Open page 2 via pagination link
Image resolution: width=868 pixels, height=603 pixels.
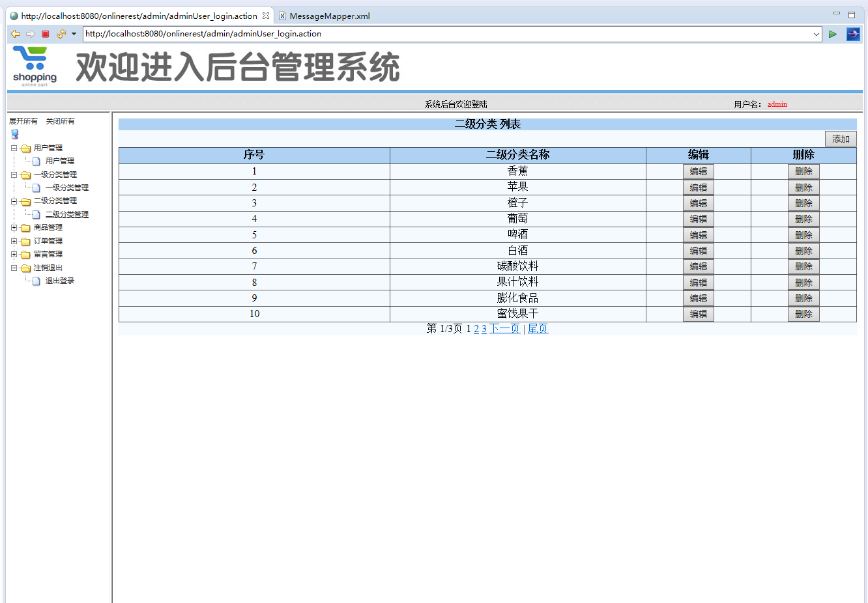(476, 329)
